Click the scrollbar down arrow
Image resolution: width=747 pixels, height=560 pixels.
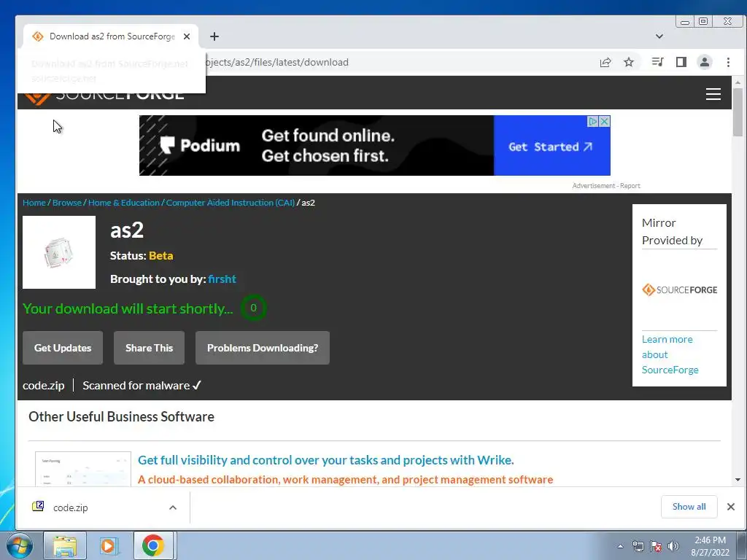click(738, 480)
